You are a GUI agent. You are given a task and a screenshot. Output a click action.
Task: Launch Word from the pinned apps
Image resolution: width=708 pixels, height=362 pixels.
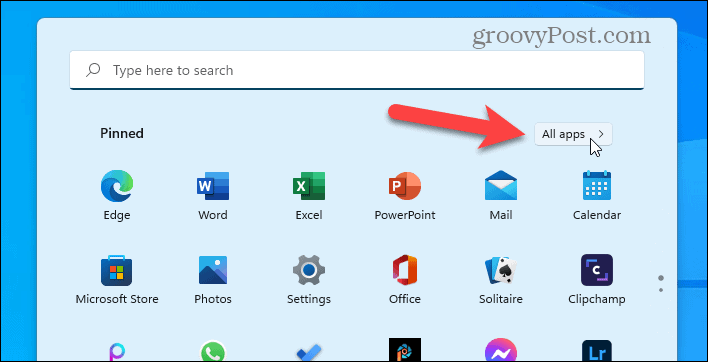(213, 186)
